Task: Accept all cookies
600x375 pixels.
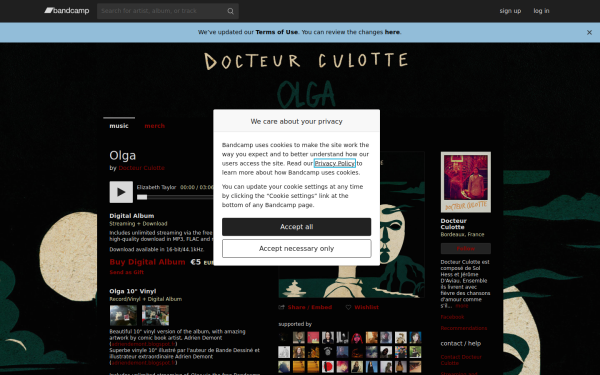Action: coord(297,227)
